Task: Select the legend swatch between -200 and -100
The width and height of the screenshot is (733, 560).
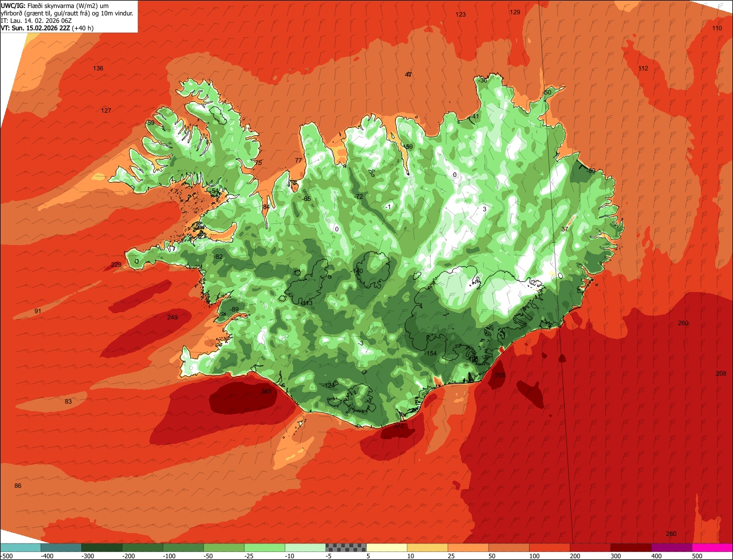Action: click(x=142, y=547)
